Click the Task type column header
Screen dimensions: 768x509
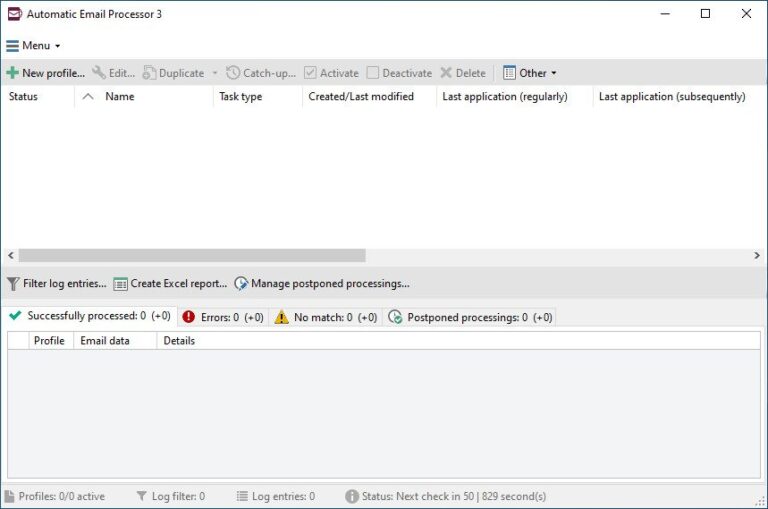[x=240, y=97]
